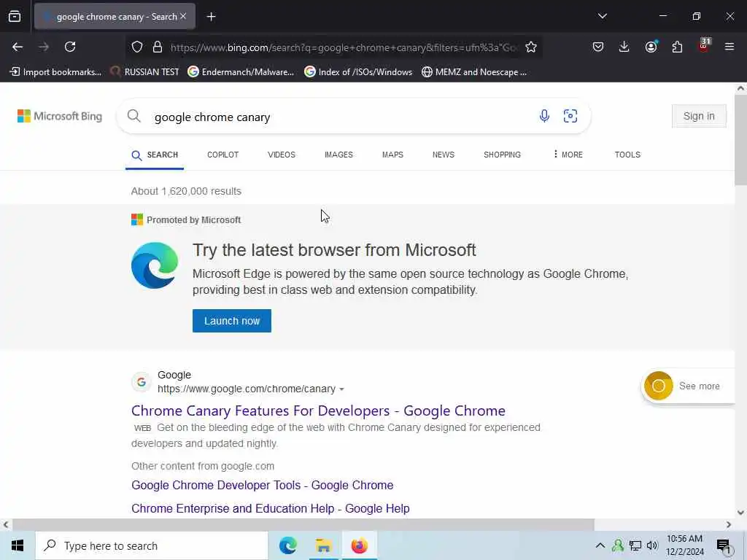The width and height of the screenshot is (747, 560).
Task: Close the google chrome canary search tab
Action: (x=183, y=17)
